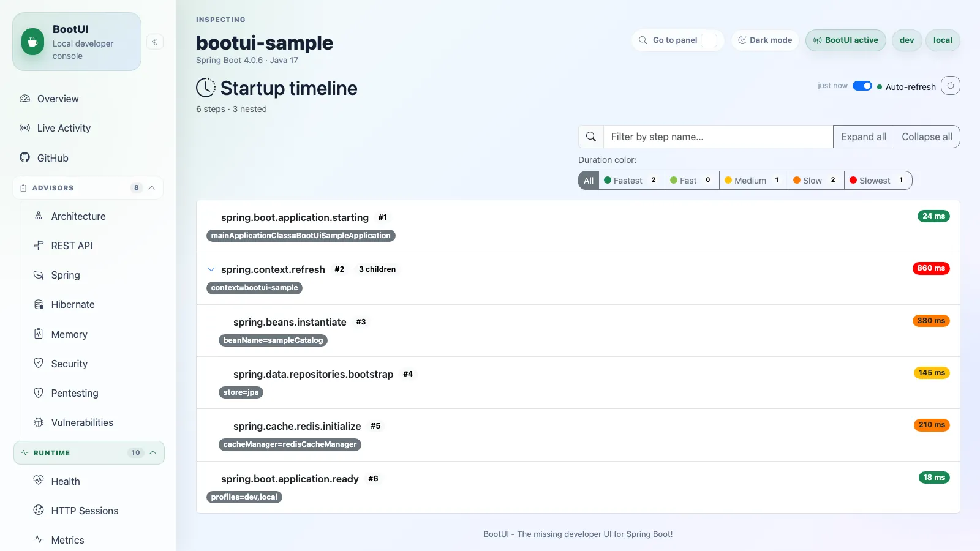This screenshot has width=980, height=551.
Task: Click in the Filter by step name field
Action: click(718, 137)
